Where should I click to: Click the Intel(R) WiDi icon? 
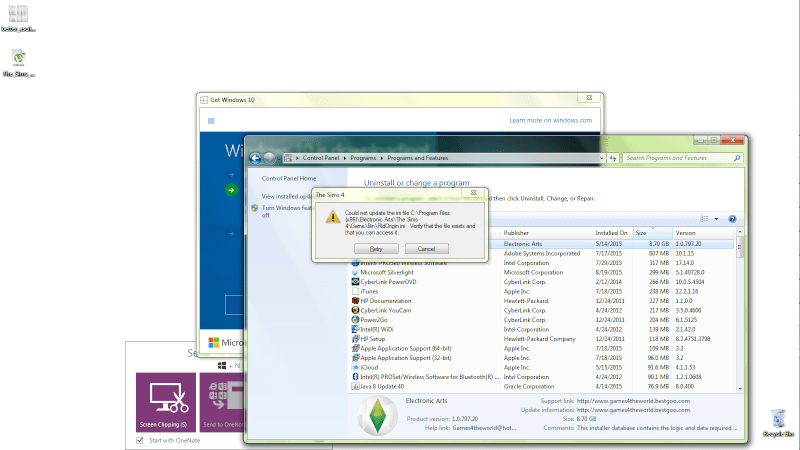(355, 329)
